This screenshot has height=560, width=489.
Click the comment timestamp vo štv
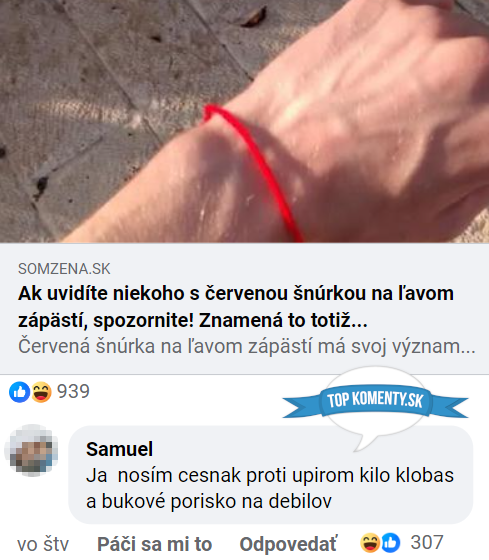(43, 545)
